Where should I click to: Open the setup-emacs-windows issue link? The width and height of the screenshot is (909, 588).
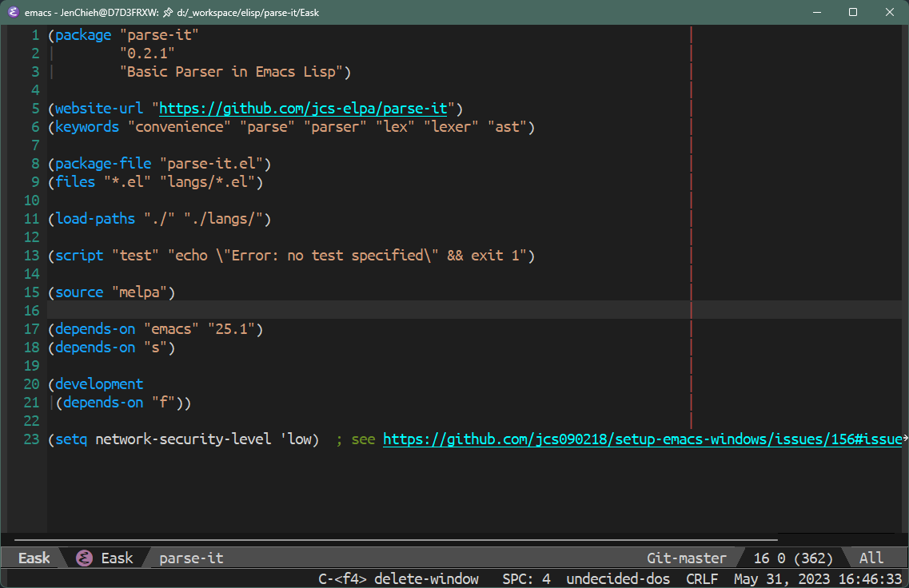pyautogui.click(x=642, y=439)
